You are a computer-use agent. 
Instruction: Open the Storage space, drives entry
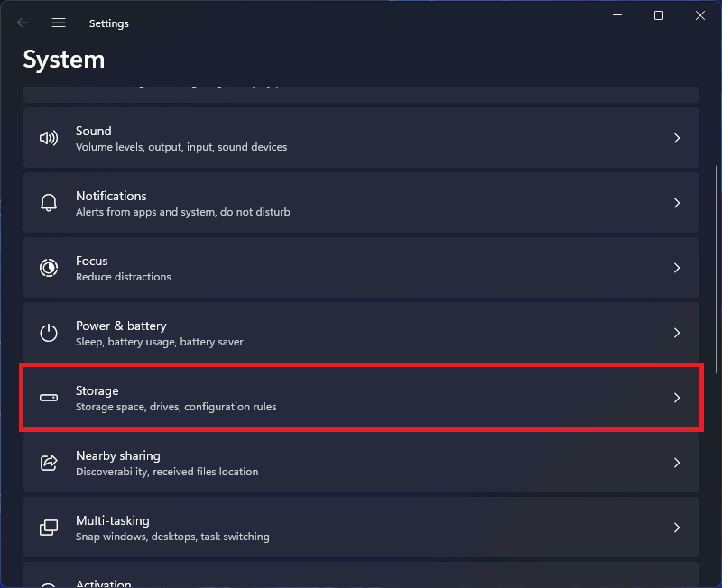[361, 398]
